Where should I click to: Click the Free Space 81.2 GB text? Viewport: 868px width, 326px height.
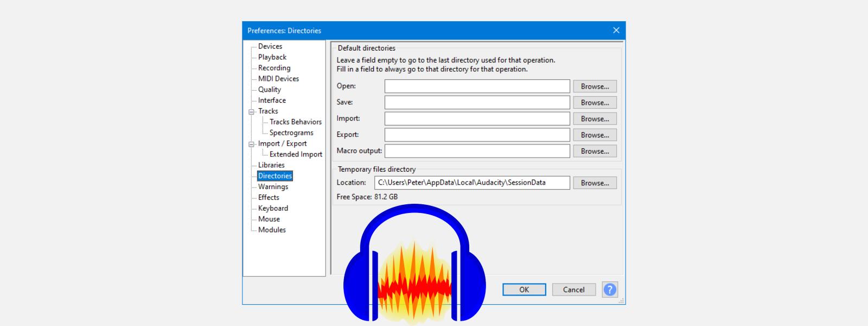point(367,197)
